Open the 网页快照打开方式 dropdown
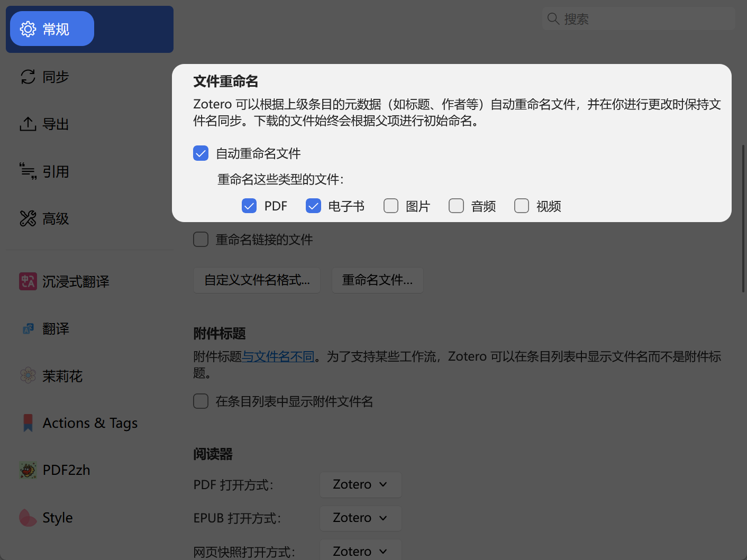Screen dimensions: 747x560 [x=360, y=551]
